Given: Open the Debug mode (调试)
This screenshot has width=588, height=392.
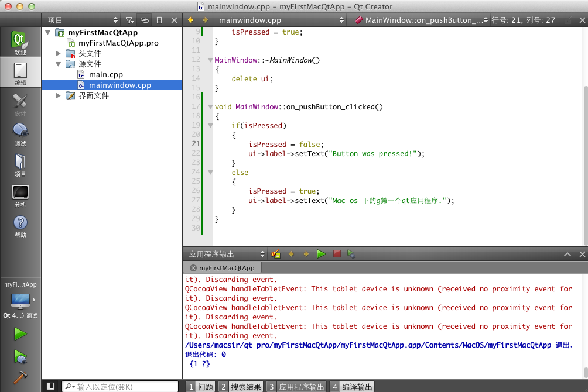Looking at the screenshot, I should coord(20,135).
